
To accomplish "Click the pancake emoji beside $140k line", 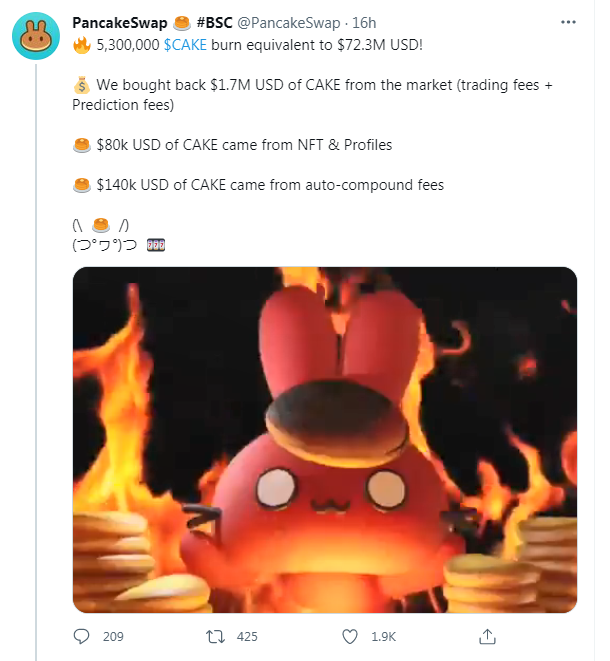I will pyautogui.click(x=82, y=185).
